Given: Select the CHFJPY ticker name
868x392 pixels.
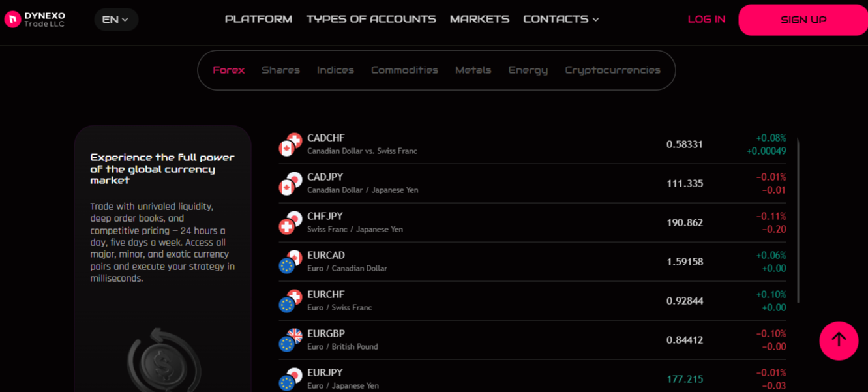Looking at the screenshot, I should coord(325,216).
